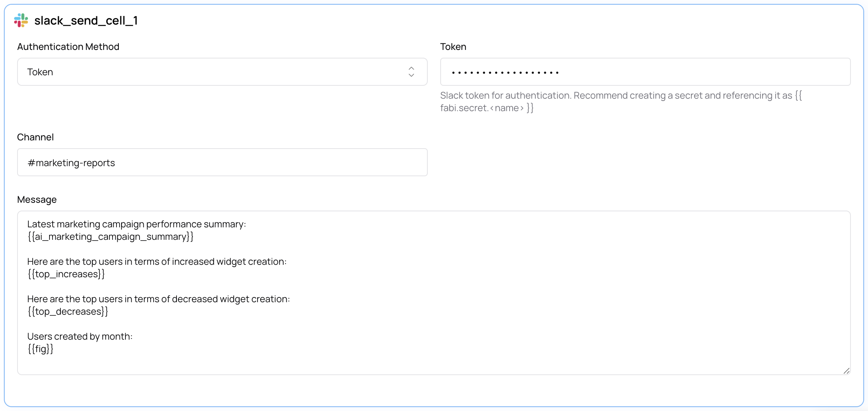Click the 'increased widget creation' line
Image resolution: width=868 pixels, height=411 pixels.
coord(157,262)
